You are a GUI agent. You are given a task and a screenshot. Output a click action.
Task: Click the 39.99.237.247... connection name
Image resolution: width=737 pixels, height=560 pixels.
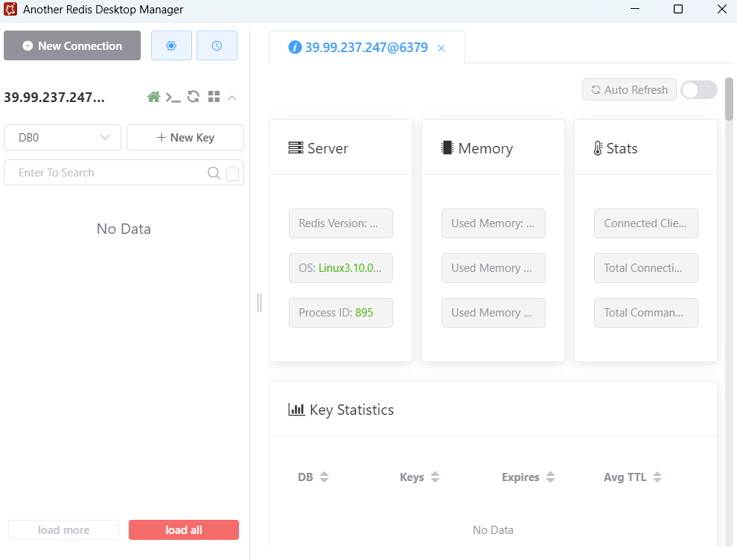coord(54,98)
